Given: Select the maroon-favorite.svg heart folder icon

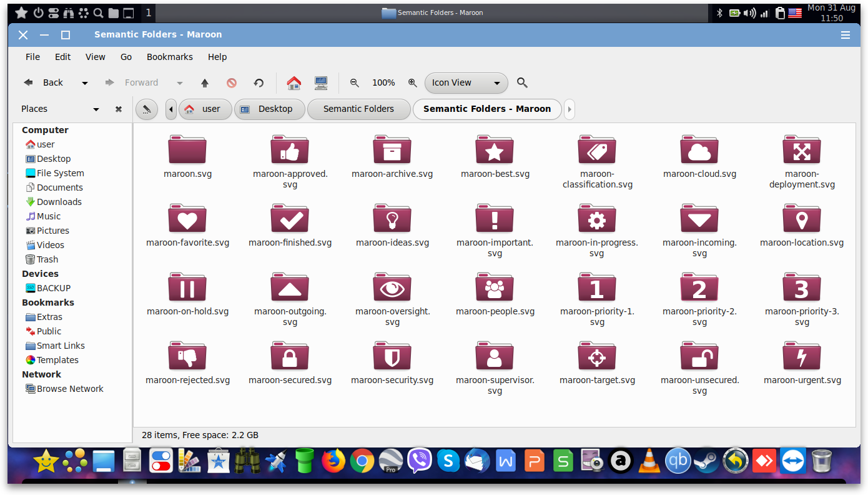Looking at the screenshot, I should [x=187, y=219].
